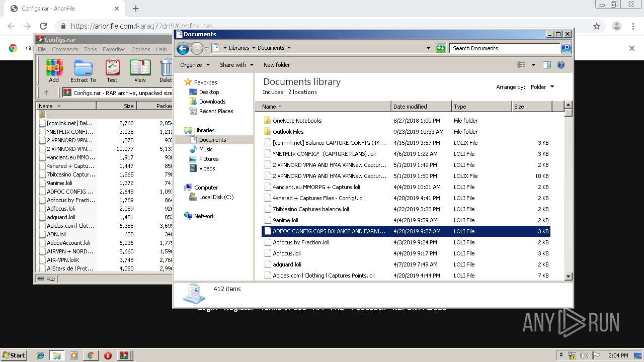Image resolution: width=644 pixels, height=362 pixels.
Task: Click WinRAR icon in taskbar
Action: click(x=124, y=355)
